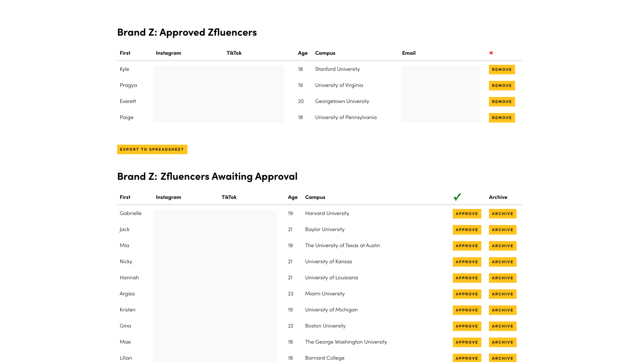
Task: Archive Jack from Baylor University
Action: point(502,230)
